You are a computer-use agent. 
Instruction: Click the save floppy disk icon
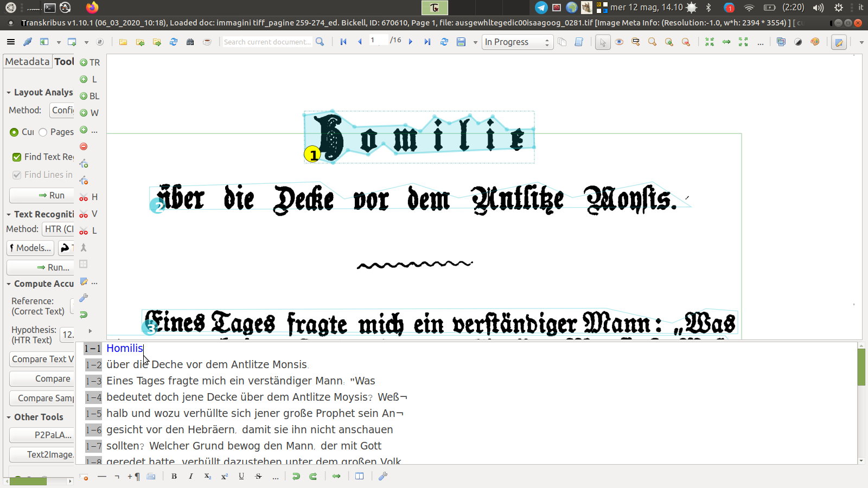[461, 42]
